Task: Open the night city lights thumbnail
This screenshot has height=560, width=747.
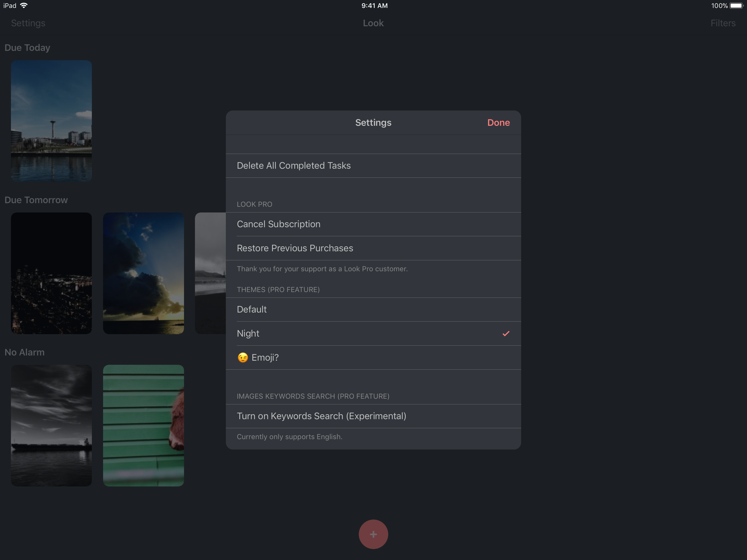Action: (x=51, y=273)
